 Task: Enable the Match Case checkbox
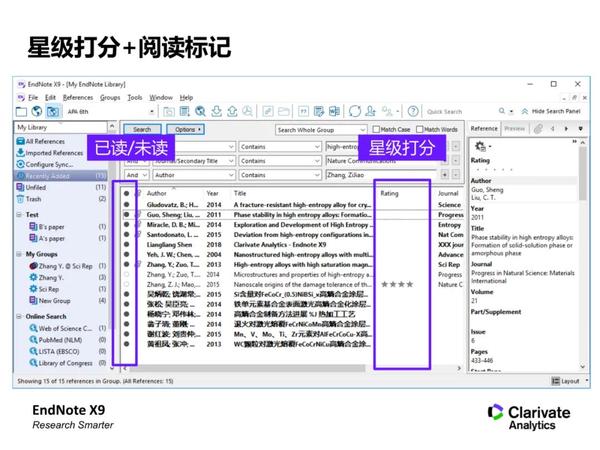click(x=376, y=129)
